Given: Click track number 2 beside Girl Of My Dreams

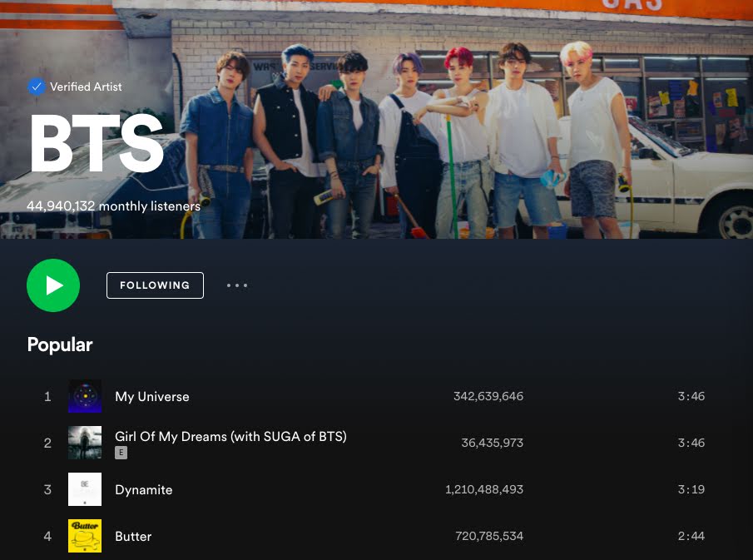Looking at the screenshot, I should 47,443.
